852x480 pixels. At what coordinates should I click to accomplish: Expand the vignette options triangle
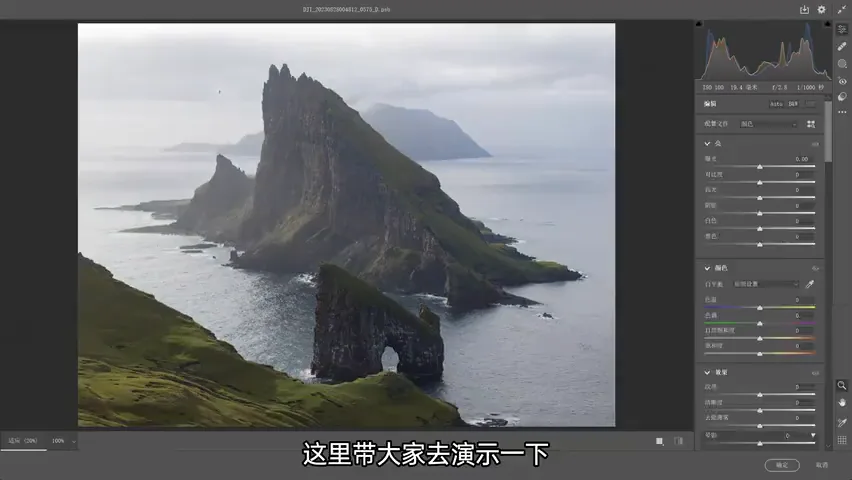pyautogui.click(x=813, y=435)
